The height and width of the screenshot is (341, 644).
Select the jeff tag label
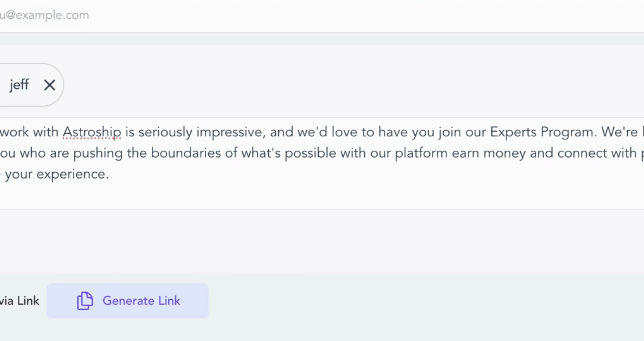(19, 85)
